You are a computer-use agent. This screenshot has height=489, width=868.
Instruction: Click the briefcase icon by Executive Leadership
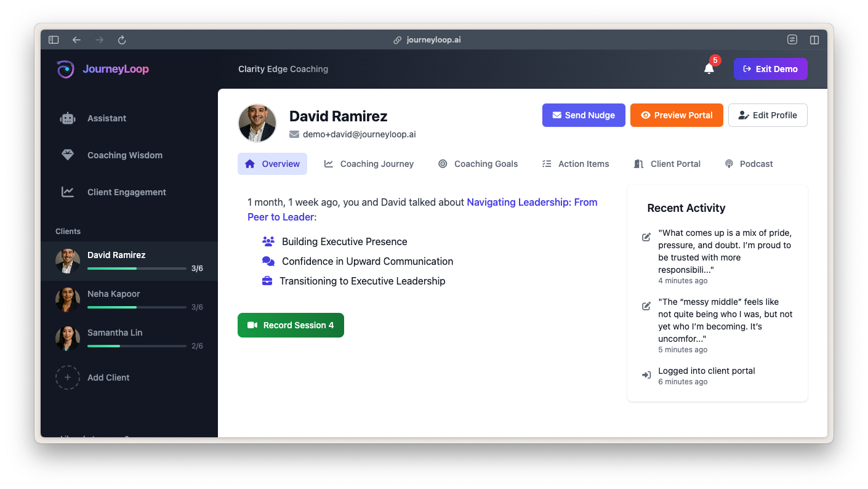267,281
